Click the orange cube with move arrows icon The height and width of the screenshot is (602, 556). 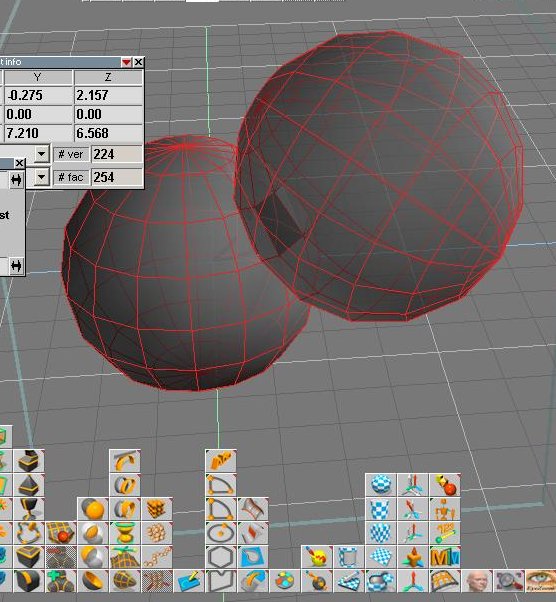pos(413,557)
